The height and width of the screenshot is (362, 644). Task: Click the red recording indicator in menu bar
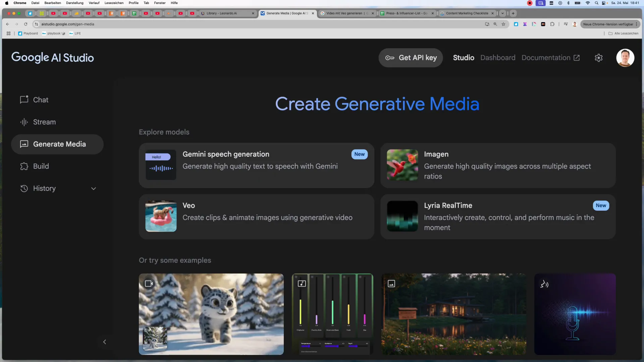pyautogui.click(x=530, y=3)
